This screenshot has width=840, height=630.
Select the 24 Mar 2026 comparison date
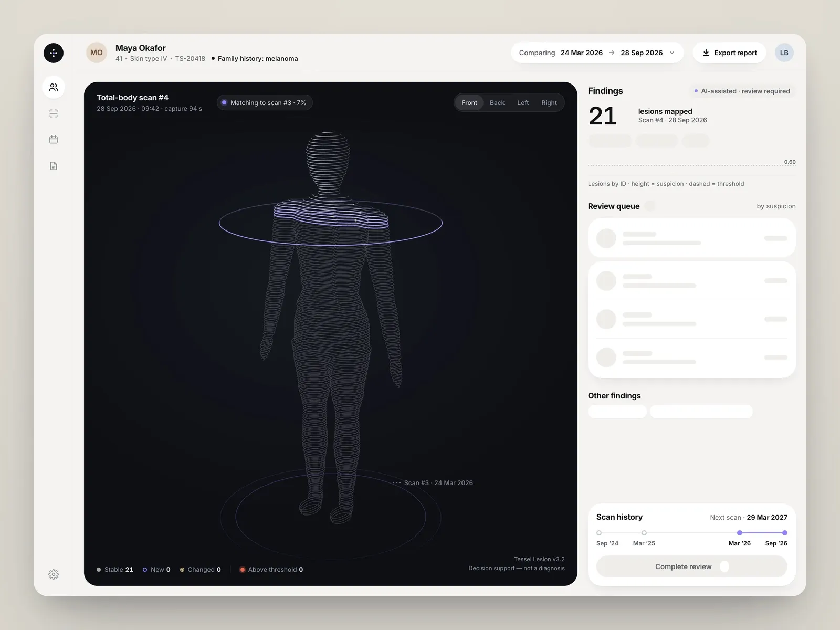pos(581,52)
